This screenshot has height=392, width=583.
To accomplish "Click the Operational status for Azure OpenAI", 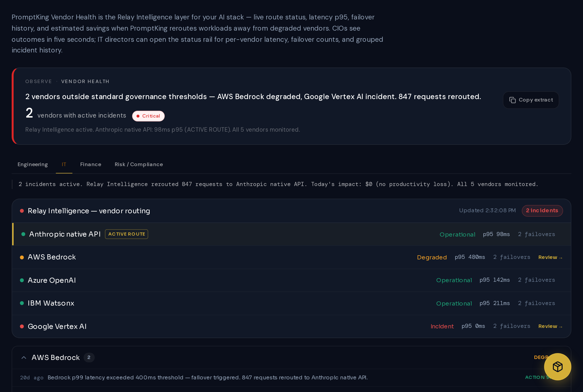I will 454,280.
